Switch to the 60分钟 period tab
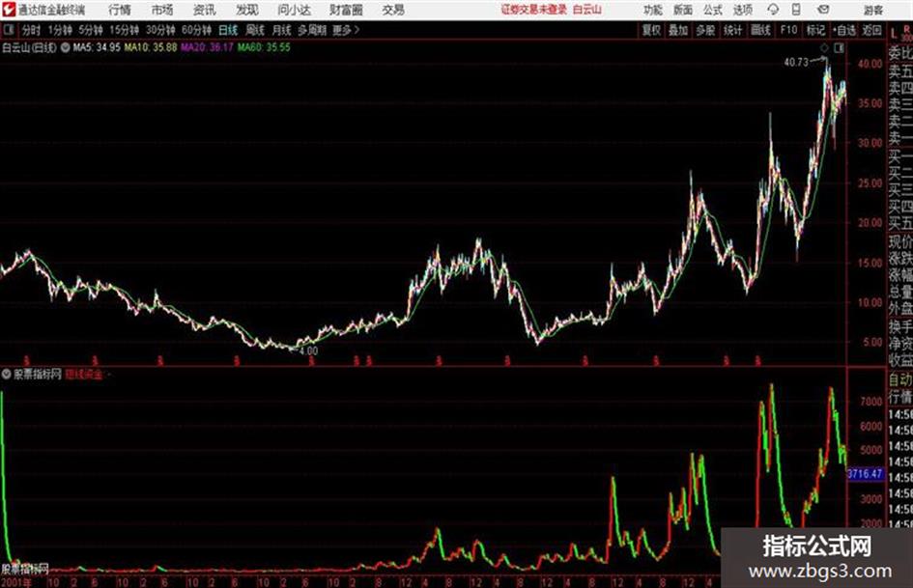Viewport: 913px width, 588px height. 197,30
